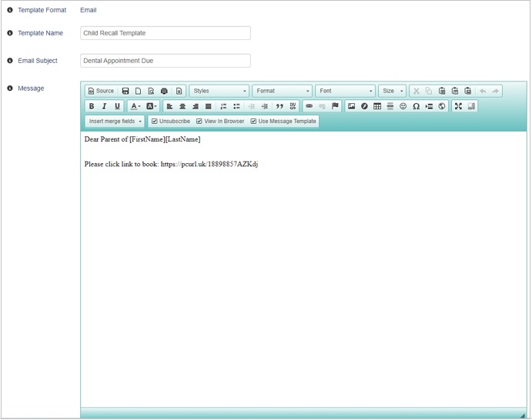
Task: Click the Paste as plain text icon
Action: pyautogui.click(x=455, y=91)
